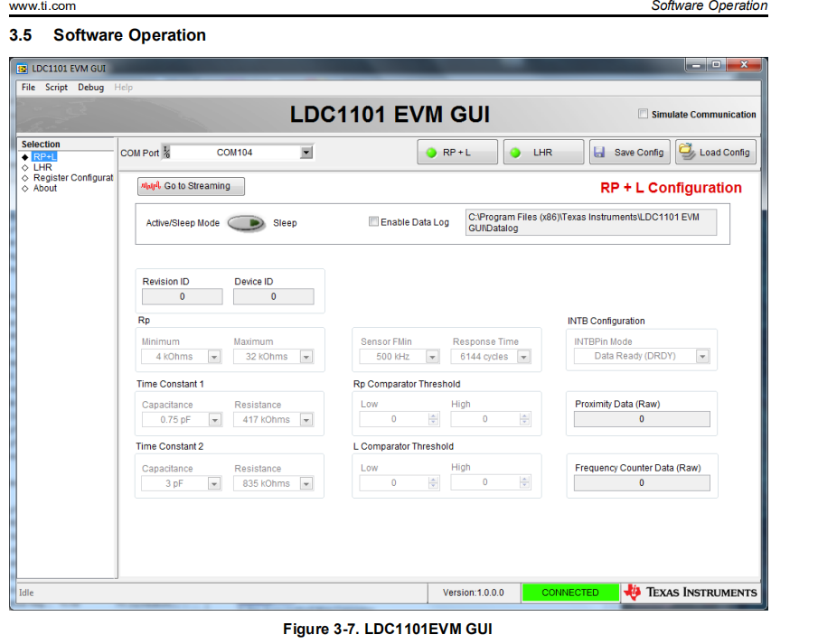The image size is (818, 644).
Task: Click the green LED on LHR button
Action: pyautogui.click(x=515, y=153)
